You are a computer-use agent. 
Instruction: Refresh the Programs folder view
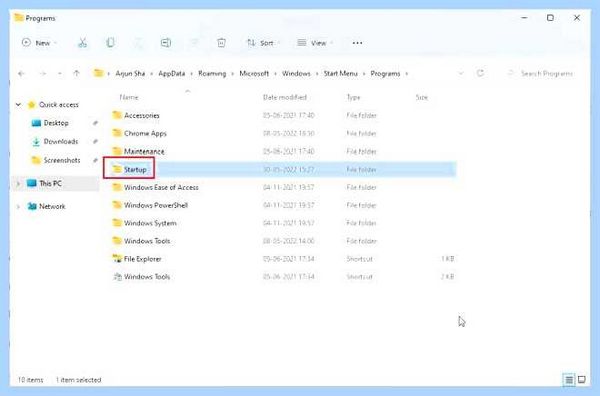[x=480, y=73]
